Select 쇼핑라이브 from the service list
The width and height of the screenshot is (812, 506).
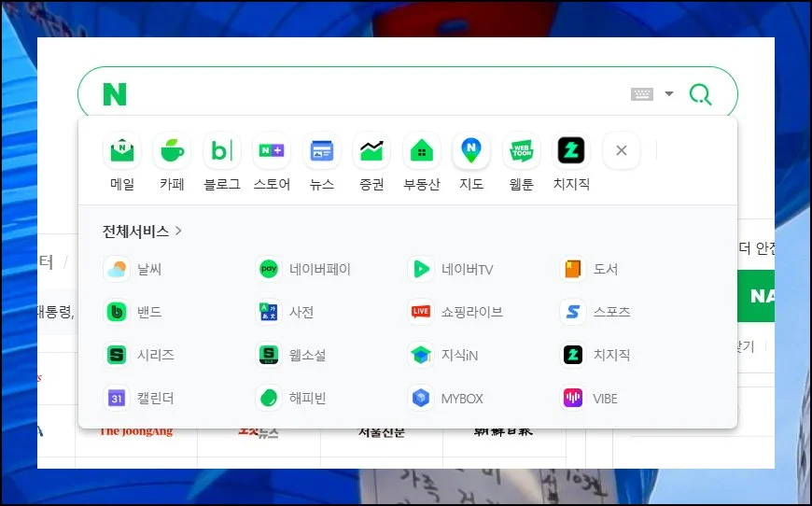(x=471, y=312)
